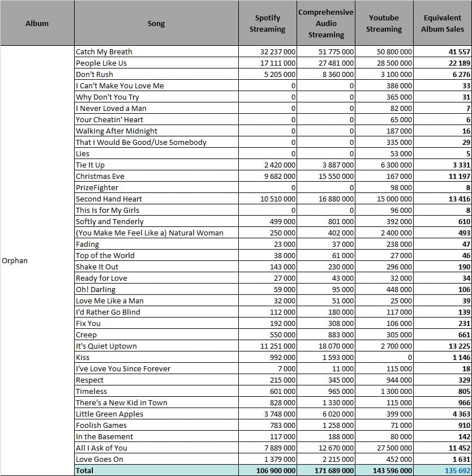This screenshot has height=476, width=472.
Task: Click This Is for My Girls
Action: 156,211
